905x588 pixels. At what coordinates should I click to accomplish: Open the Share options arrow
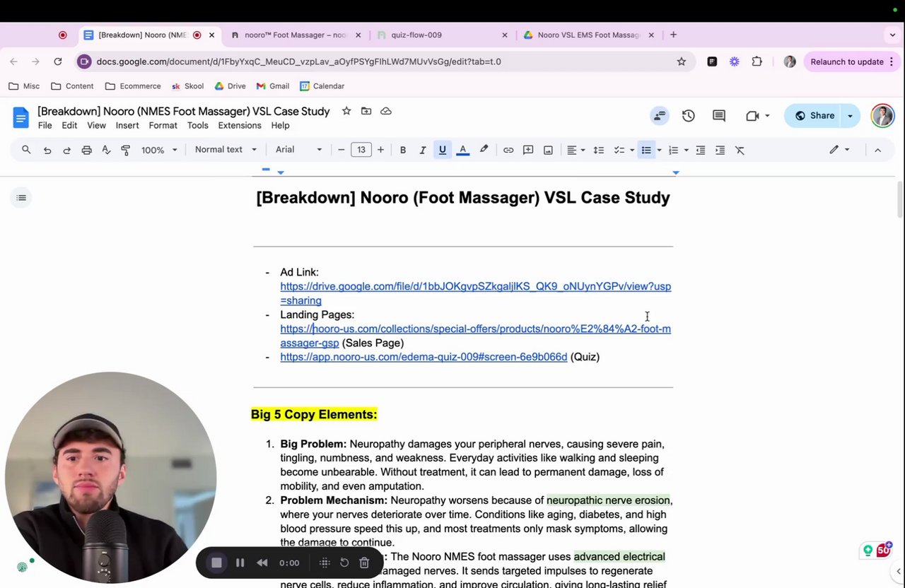coord(851,116)
